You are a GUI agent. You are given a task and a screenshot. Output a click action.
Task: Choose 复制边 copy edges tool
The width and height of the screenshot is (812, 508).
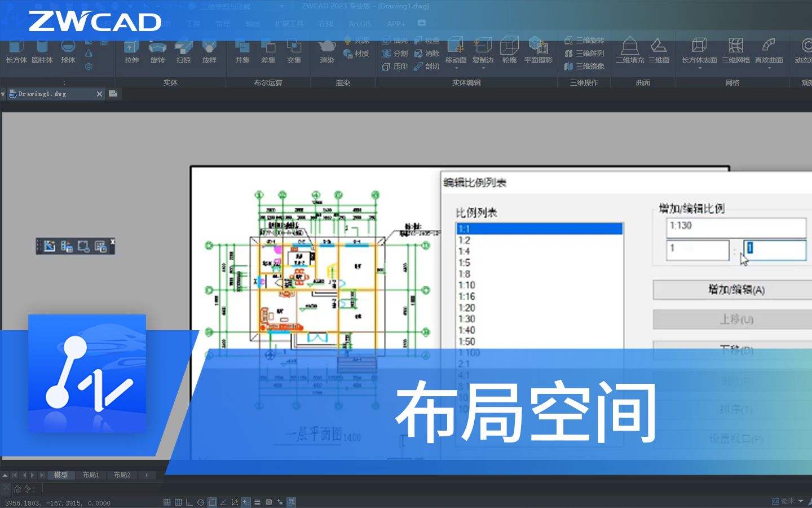[483, 50]
